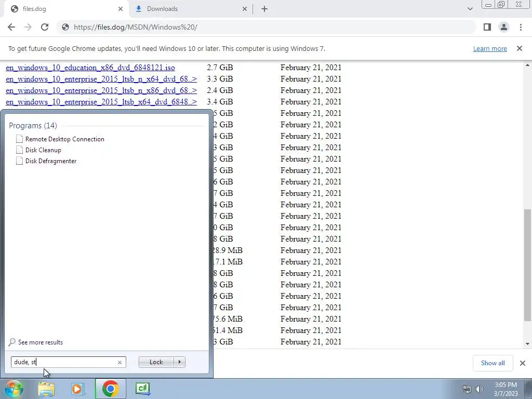Image resolution: width=532 pixels, height=399 pixels.
Task: Select the Programs (14) header
Action: (33, 126)
